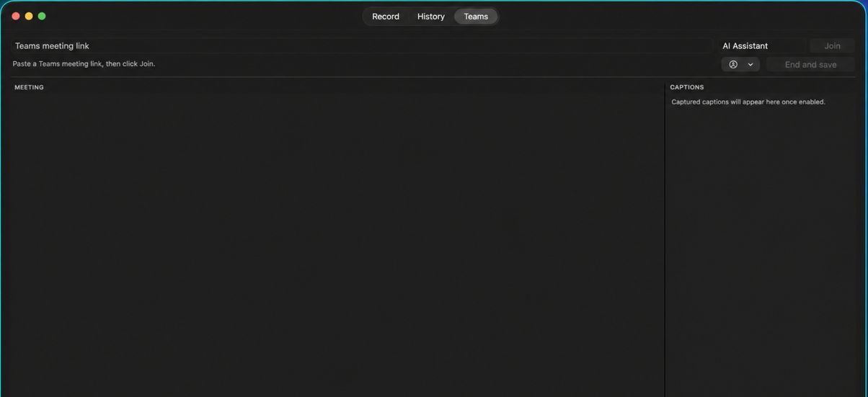Switch to the Record tab
The width and height of the screenshot is (868, 397).
click(386, 17)
